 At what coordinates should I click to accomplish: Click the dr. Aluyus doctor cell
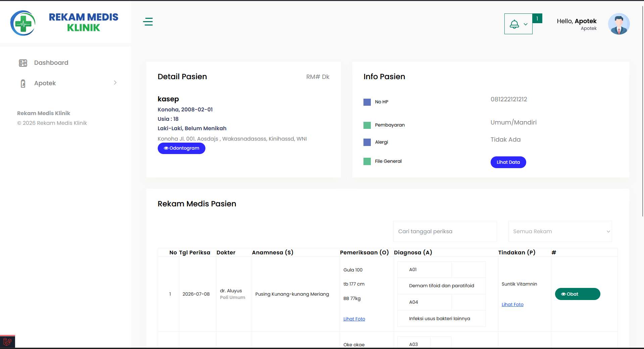pos(231,291)
